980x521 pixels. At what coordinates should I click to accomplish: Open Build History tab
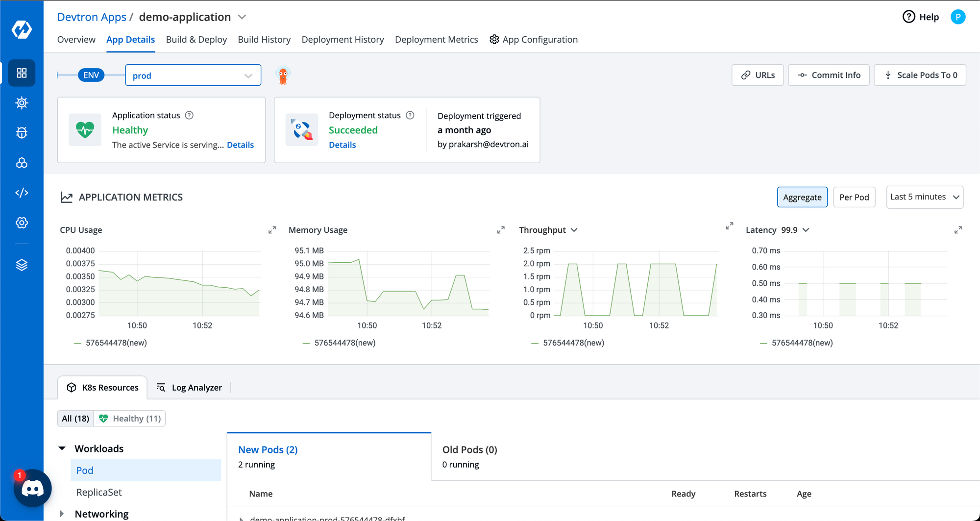point(264,40)
